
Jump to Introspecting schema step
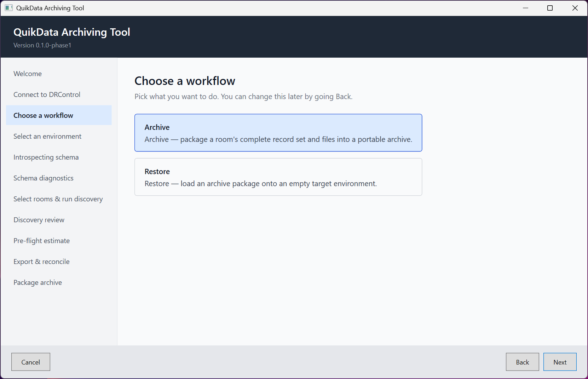[x=59, y=157]
